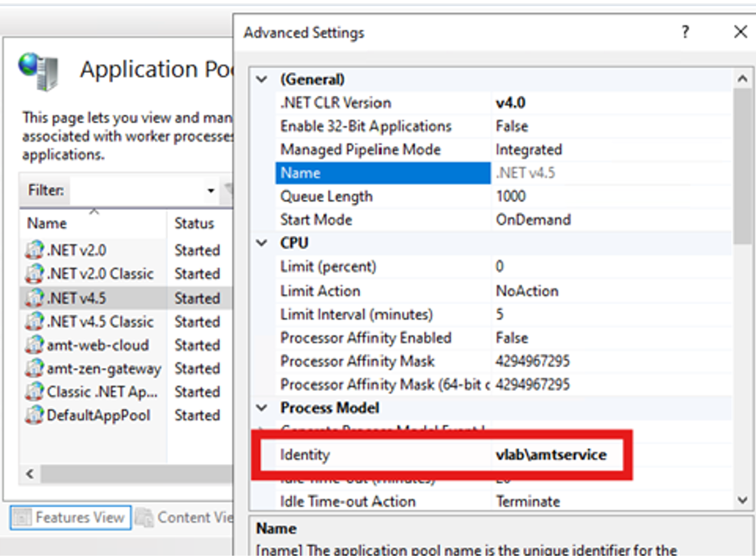Click the vlab\amtservice identity value
Screen dimensions: 756x559
[551, 454]
